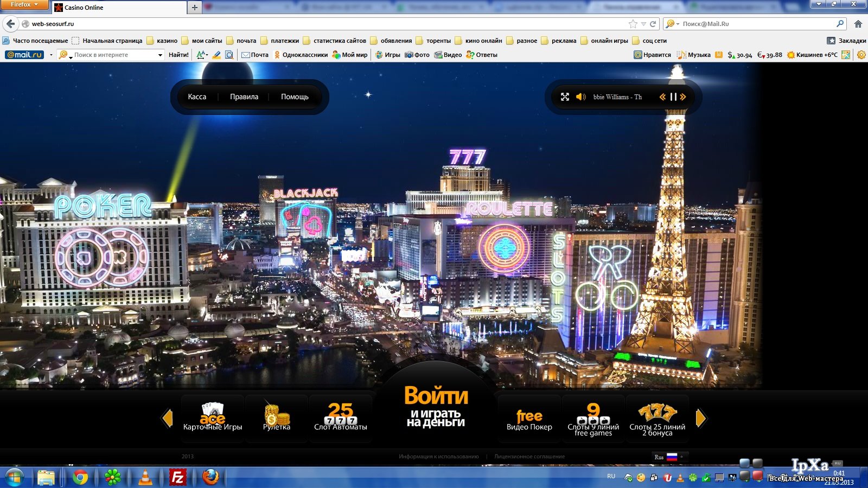Select Слоты 25 линий 2 бонуса
Viewport: 868px width, 488px height.
tap(658, 418)
